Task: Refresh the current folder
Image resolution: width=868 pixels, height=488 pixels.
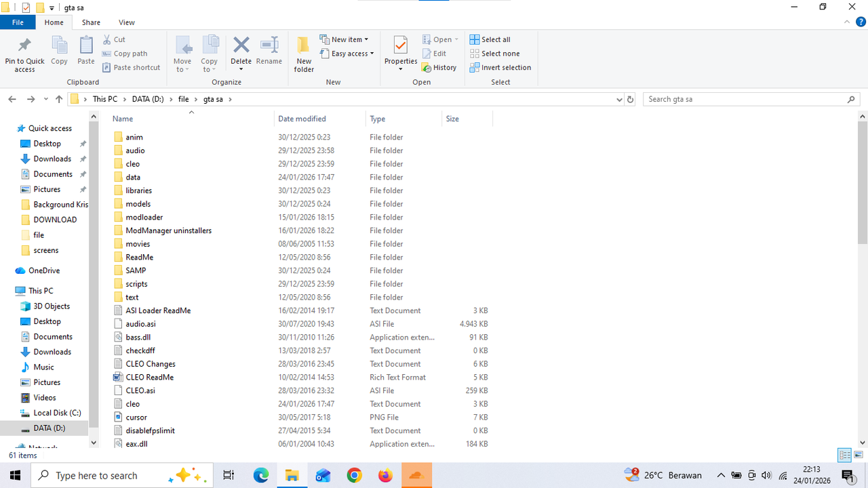Action: [x=631, y=99]
